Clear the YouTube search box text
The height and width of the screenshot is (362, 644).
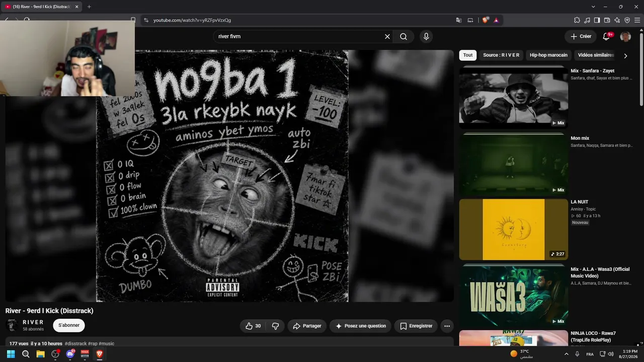(387, 37)
